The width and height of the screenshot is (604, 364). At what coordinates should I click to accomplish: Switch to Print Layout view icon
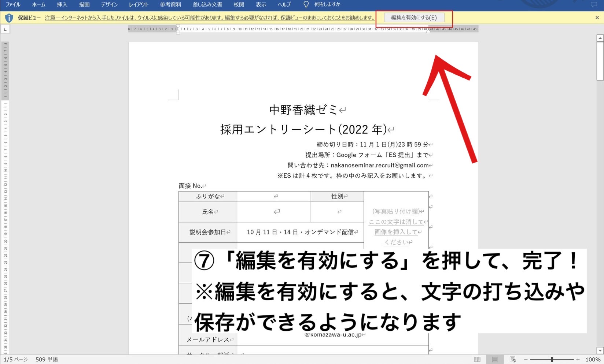[x=495, y=360]
